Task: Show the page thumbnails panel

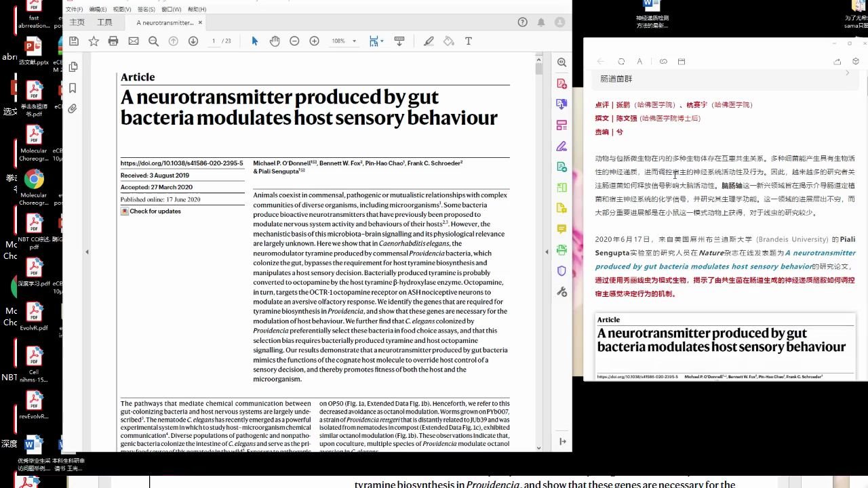Action: pyautogui.click(x=73, y=66)
